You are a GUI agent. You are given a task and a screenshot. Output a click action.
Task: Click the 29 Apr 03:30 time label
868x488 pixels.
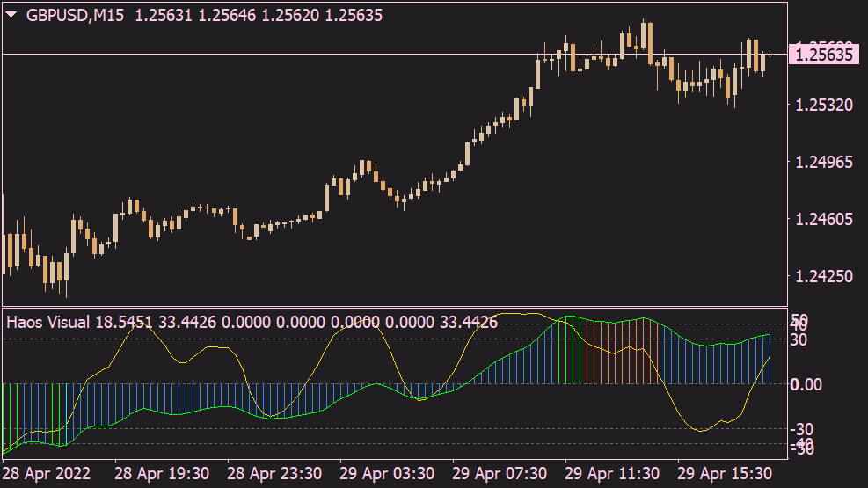pyautogui.click(x=387, y=474)
